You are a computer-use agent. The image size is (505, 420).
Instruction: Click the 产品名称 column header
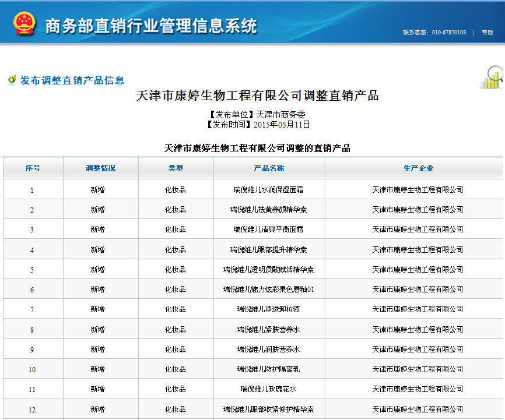tap(269, 168)
